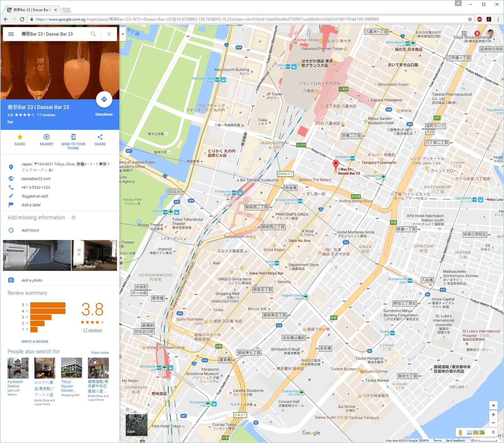Select the Pegman street view icon
The image size is (504, 443).
click(x=460, y=433)
